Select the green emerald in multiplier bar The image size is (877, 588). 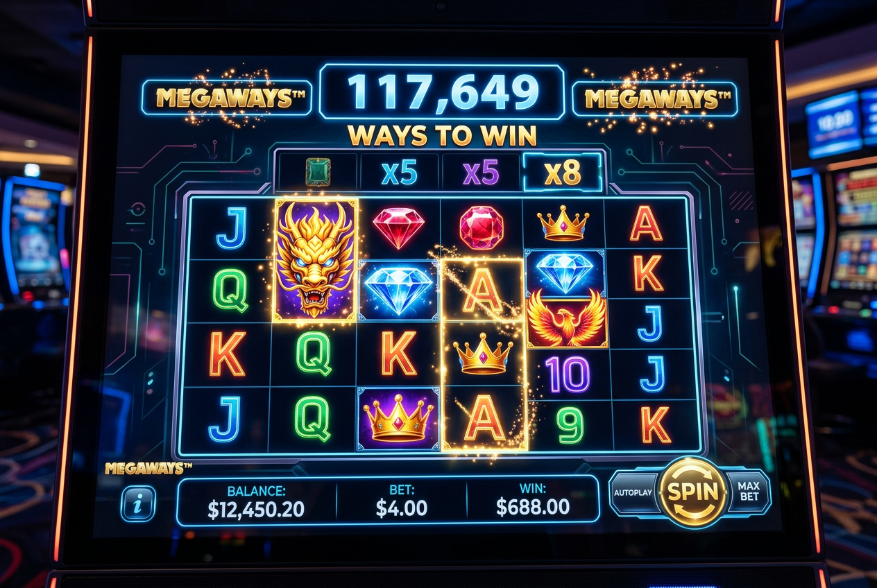click(318, 171)
